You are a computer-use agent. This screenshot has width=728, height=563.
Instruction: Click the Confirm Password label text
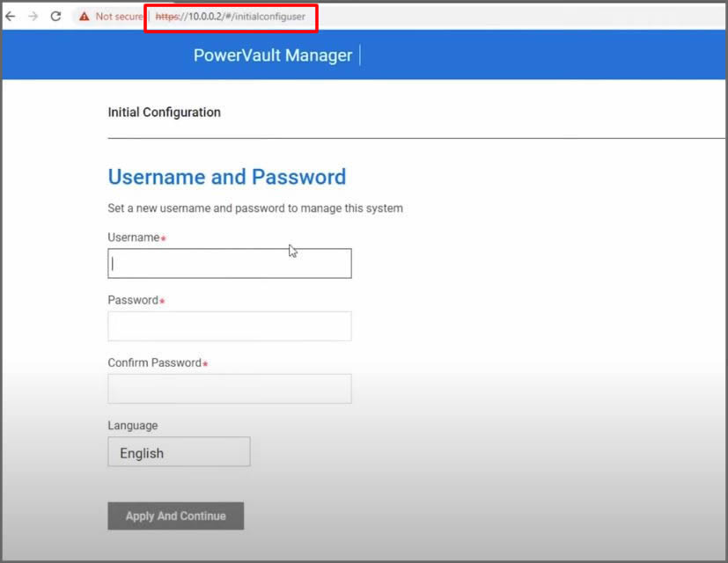[x=154, y=362]
